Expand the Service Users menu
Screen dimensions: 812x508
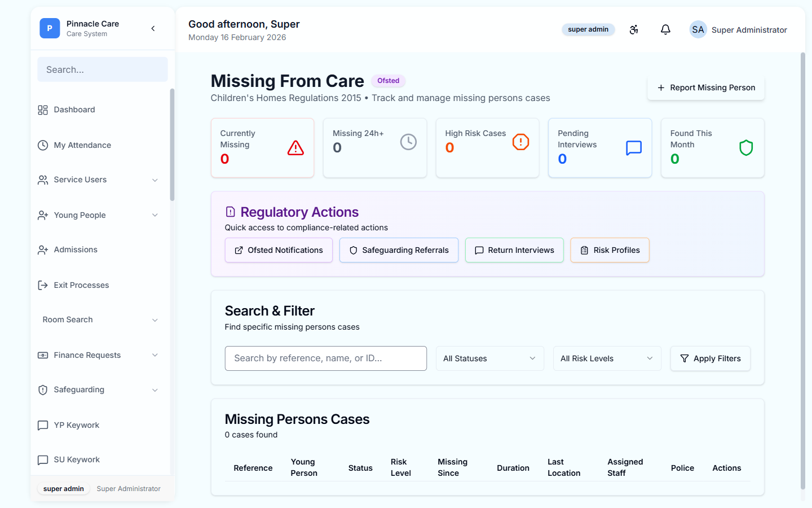point(155,179)
